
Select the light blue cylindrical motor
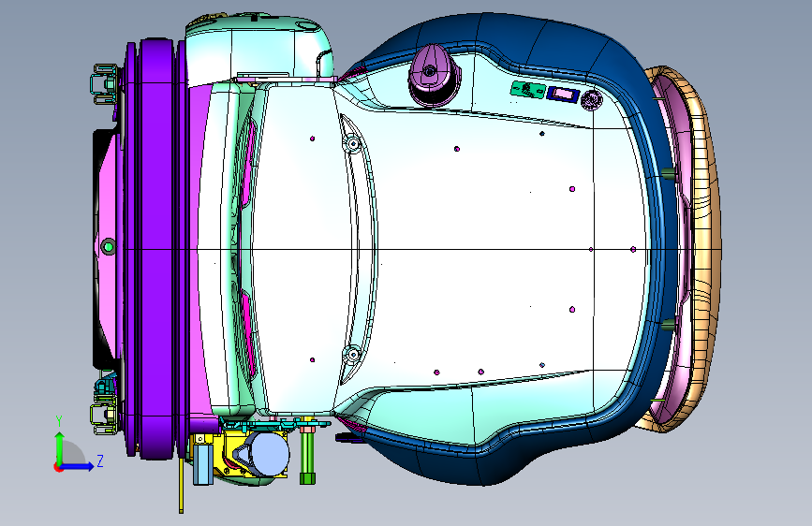click(x=268, y=454)
